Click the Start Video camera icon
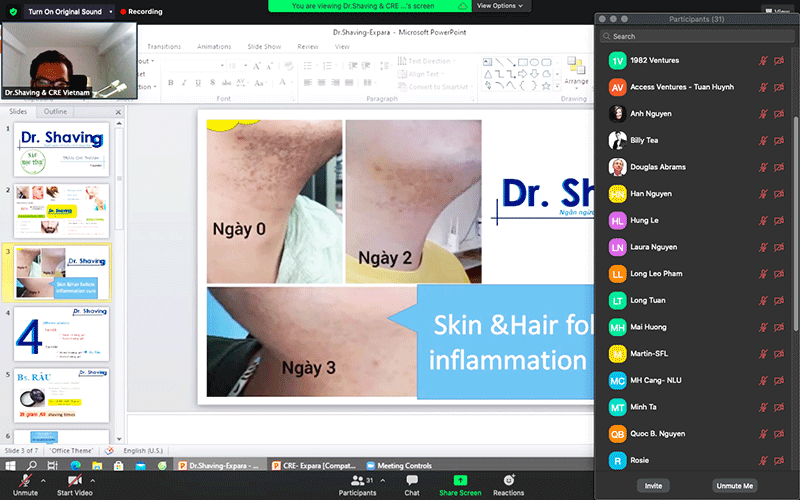 74,480
